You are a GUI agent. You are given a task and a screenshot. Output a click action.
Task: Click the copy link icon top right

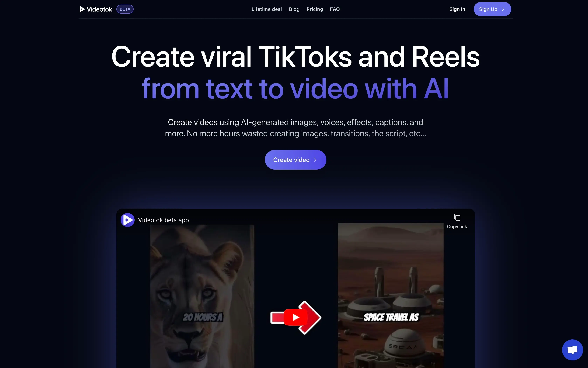click(x=457, y=217)
